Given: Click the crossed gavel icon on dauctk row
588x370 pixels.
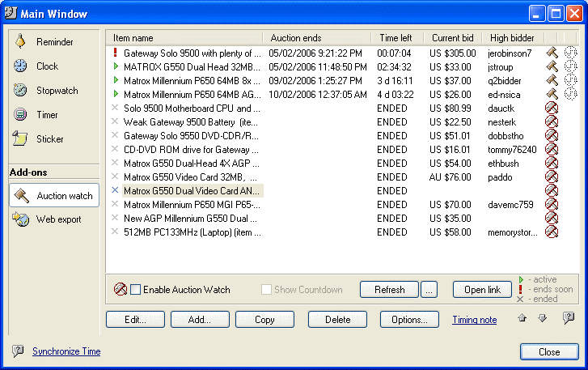Looking at the screenshot, I should point(552,108).
